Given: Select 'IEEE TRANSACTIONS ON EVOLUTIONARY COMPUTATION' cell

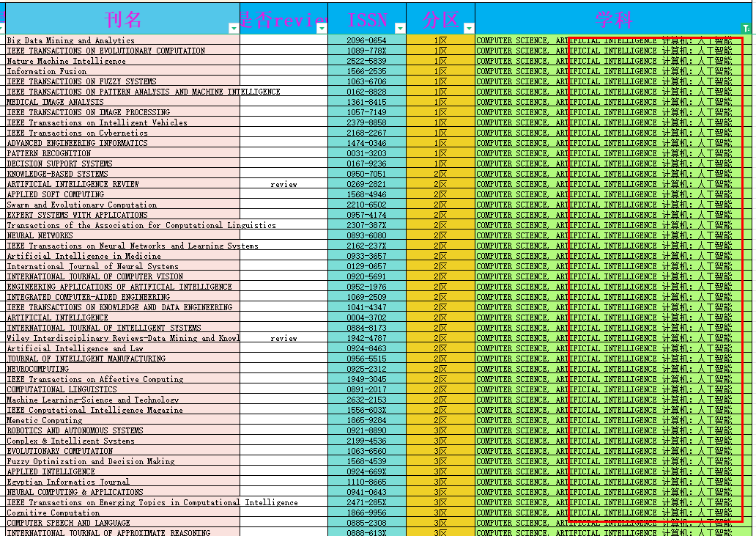Looking at the screenshot, I should click(x=122, y=51).
